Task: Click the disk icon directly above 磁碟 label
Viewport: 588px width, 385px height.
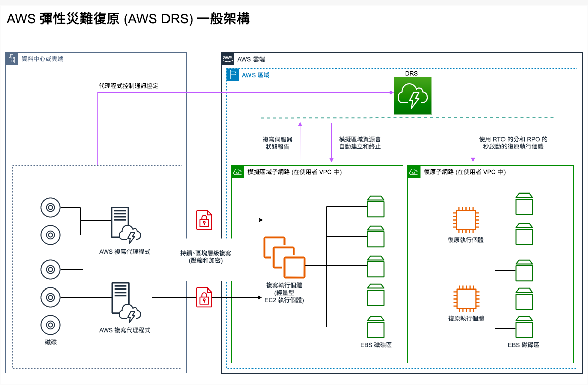Action: (51, 325)
